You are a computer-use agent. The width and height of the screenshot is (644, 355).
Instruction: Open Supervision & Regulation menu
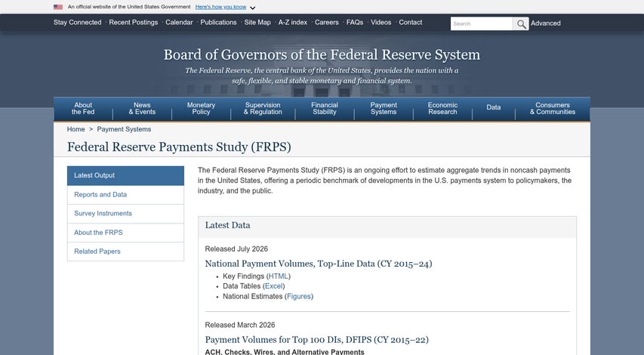(263, 109)
